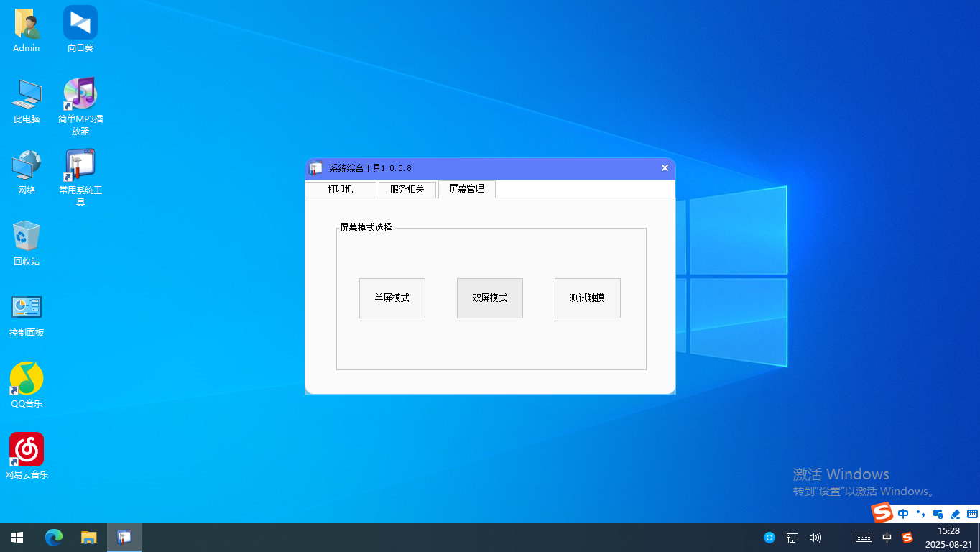Image resolution: width=980 pixels, height=552 pixels.
Task: Launch the QQ音乐 shortcut
Action: tap(27, 386)
